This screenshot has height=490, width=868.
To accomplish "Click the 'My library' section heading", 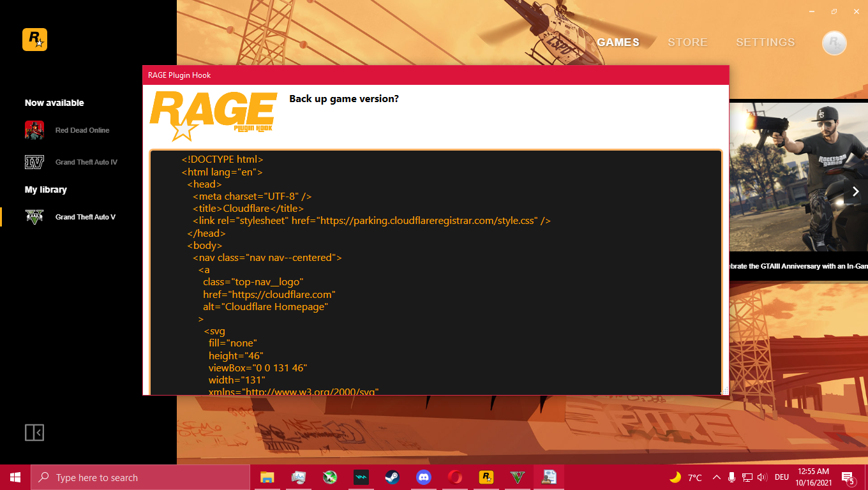I will [46, 189].
